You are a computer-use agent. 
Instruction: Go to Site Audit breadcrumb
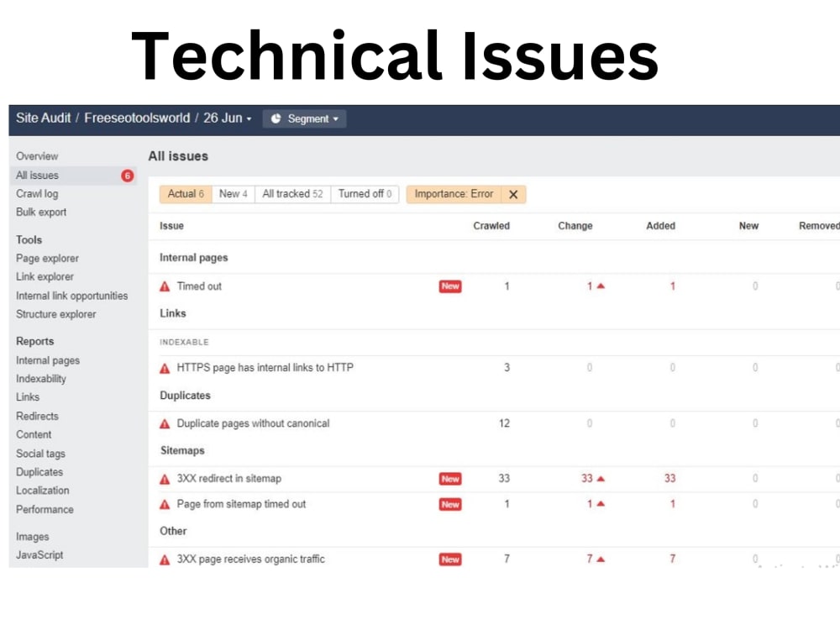click(44, 118)
